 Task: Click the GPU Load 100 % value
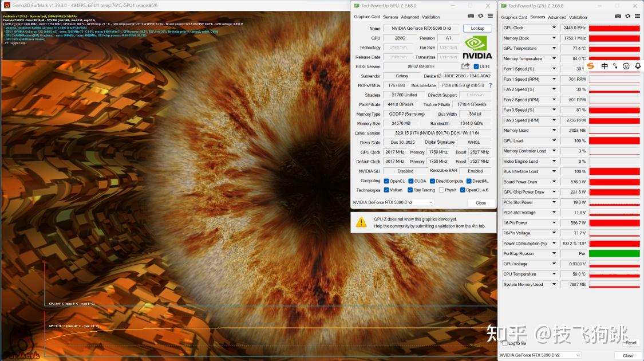[x=574, y=140]
